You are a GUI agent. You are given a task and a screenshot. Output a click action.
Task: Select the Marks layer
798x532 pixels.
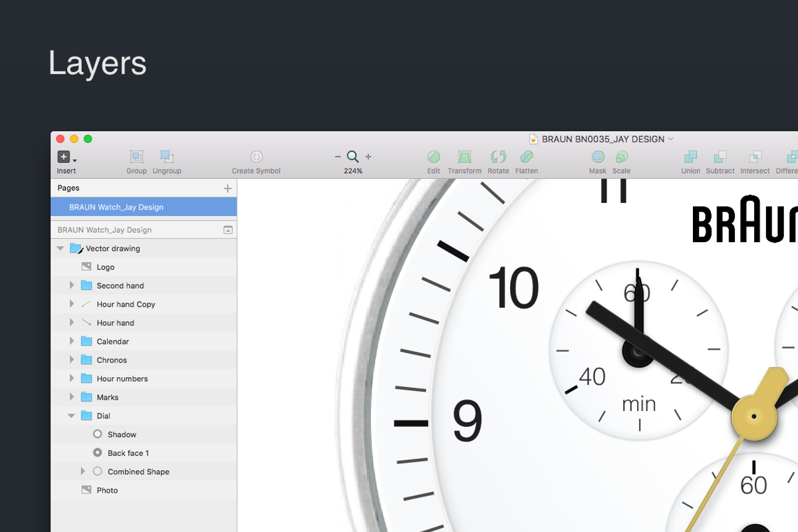[x=144, y=397]
